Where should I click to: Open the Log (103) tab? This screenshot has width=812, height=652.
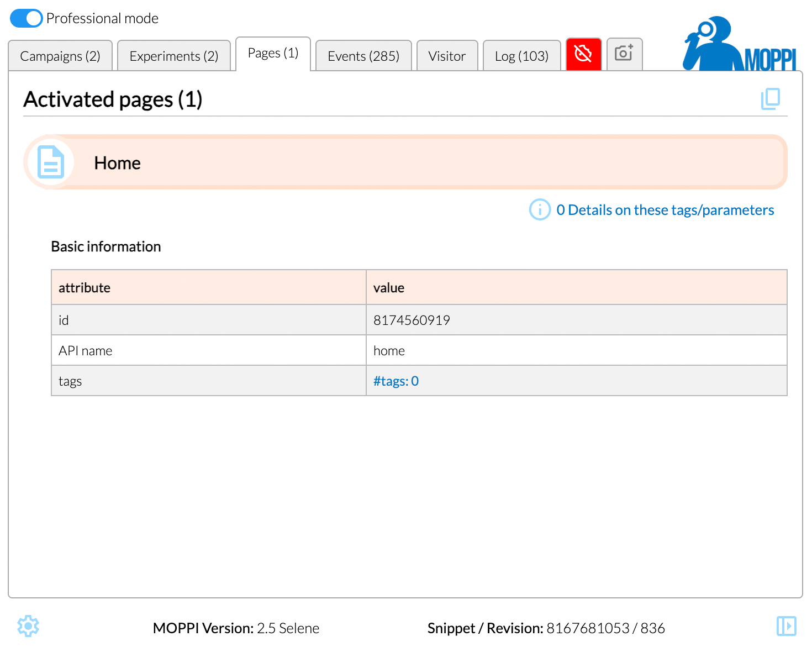pos(521,56)
